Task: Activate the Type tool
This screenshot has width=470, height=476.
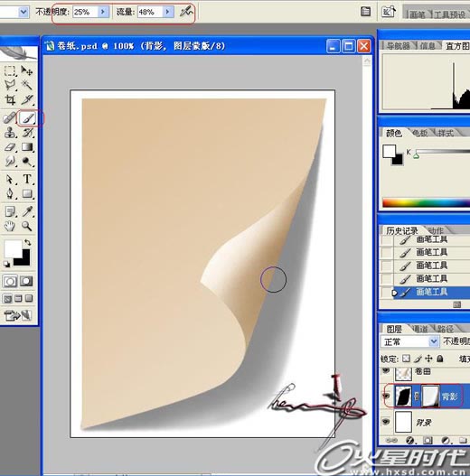Action: 27,179
